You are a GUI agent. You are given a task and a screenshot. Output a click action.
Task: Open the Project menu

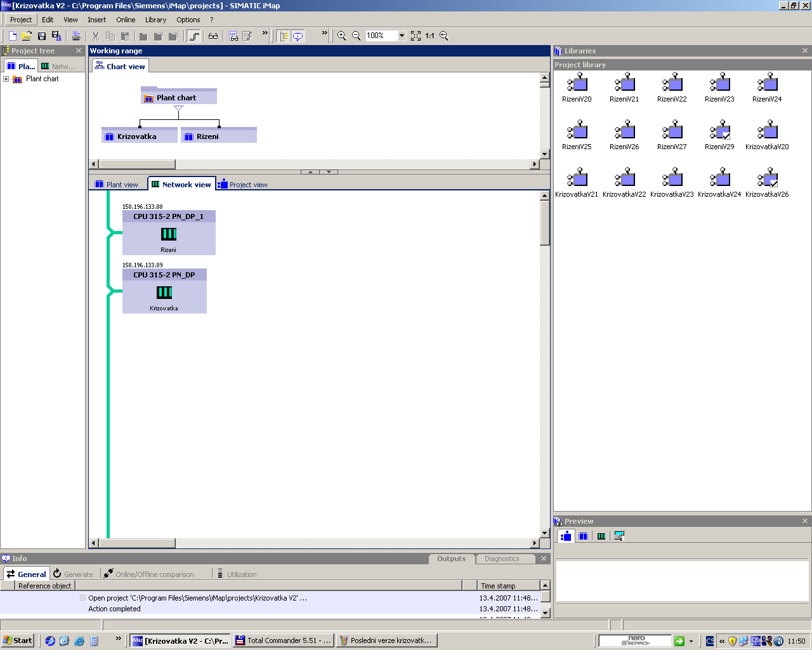coord(21,20)
